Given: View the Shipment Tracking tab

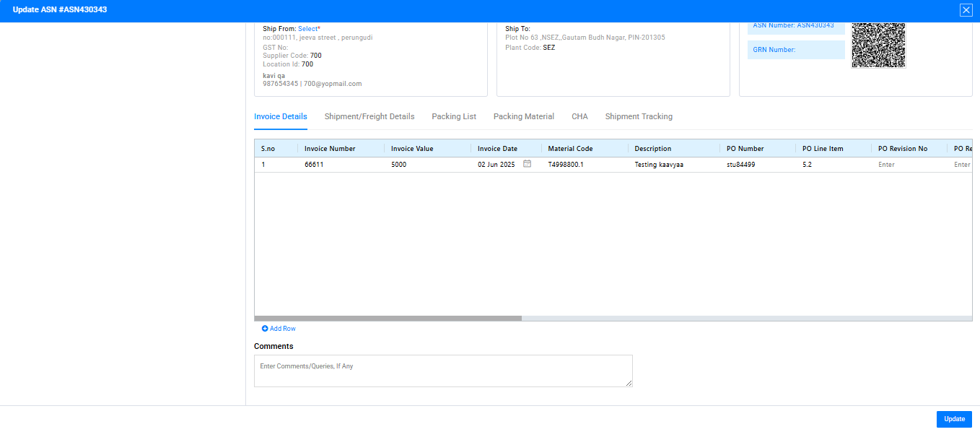Looking at the screenshot, I should pos(639,116).
